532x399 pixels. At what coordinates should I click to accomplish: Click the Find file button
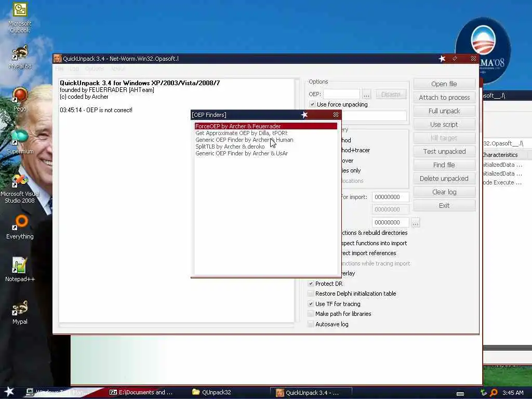pos(444,165)
